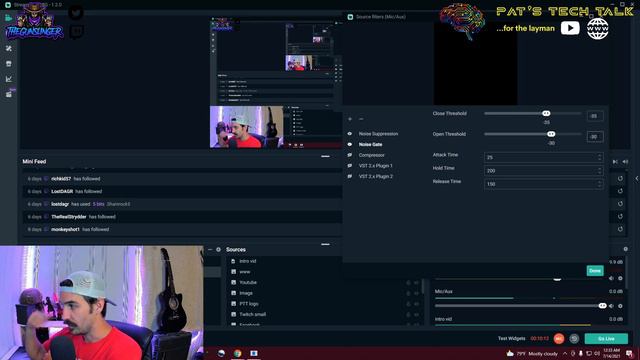Screen dimensions: 640x360
Task: Increase Attack Time with the up arrow
Action: pyautogui.click(x=599, y=156)
